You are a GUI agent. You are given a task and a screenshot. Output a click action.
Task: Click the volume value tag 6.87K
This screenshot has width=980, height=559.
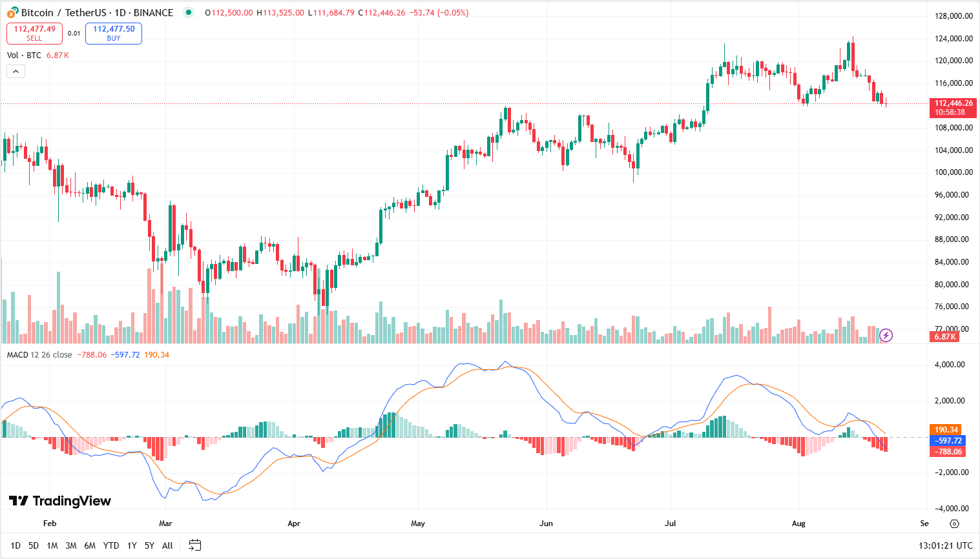pyautogui.click(x=944, y=337)
